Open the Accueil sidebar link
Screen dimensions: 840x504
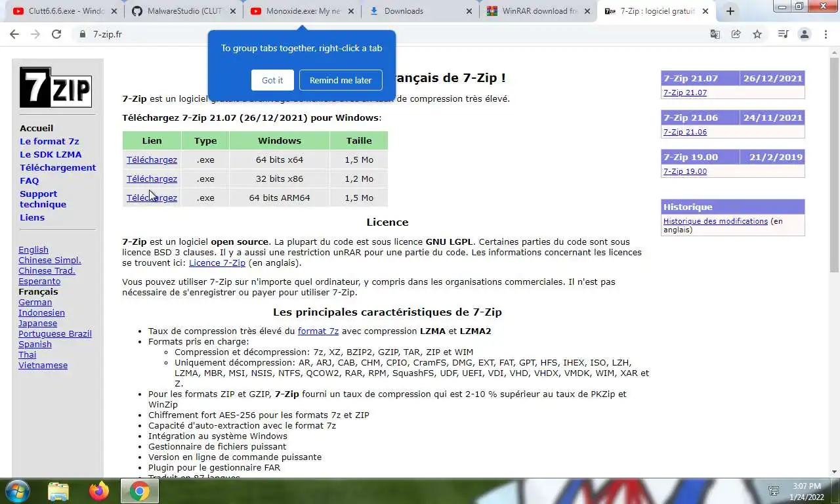(36, 128)
